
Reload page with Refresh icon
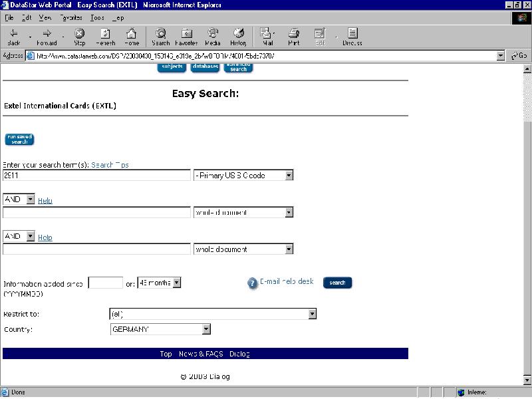(x=106, y=37)
